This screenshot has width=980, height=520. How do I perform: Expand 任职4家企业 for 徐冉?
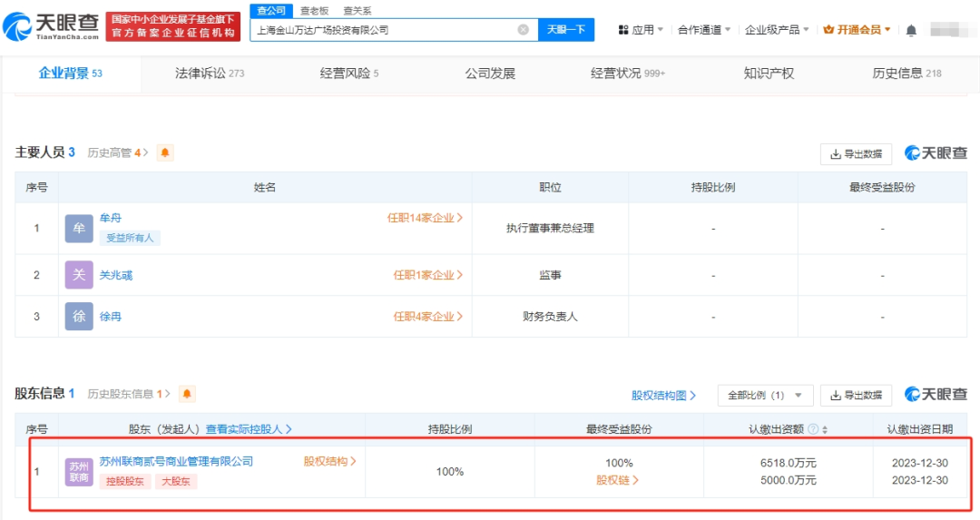point(428,316)
